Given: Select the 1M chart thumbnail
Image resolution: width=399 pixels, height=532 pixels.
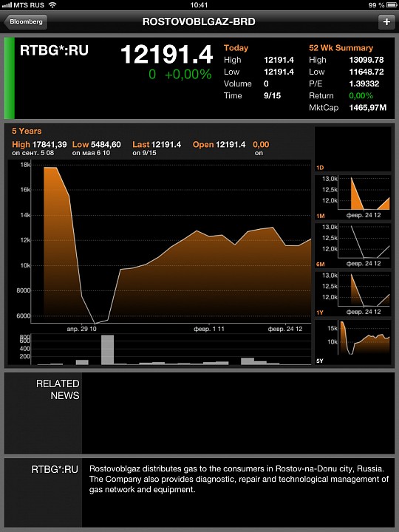Looking at the screenshot, I should point(353,197).
